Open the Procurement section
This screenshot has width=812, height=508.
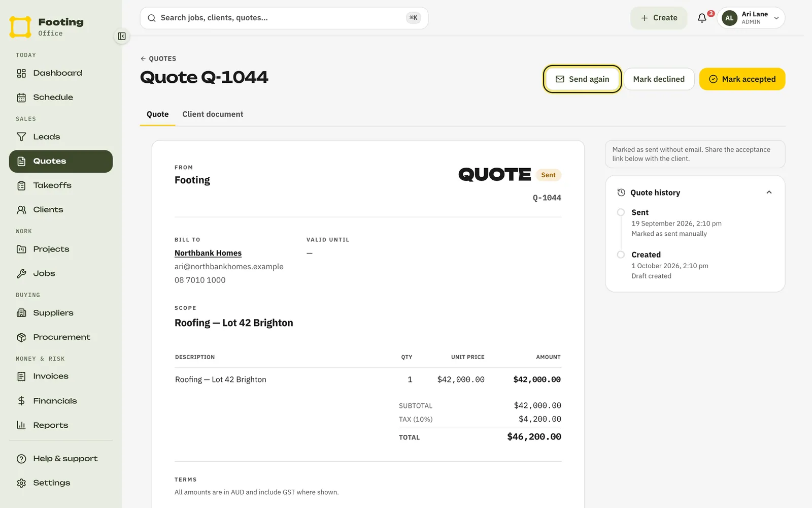click(61, 337)
